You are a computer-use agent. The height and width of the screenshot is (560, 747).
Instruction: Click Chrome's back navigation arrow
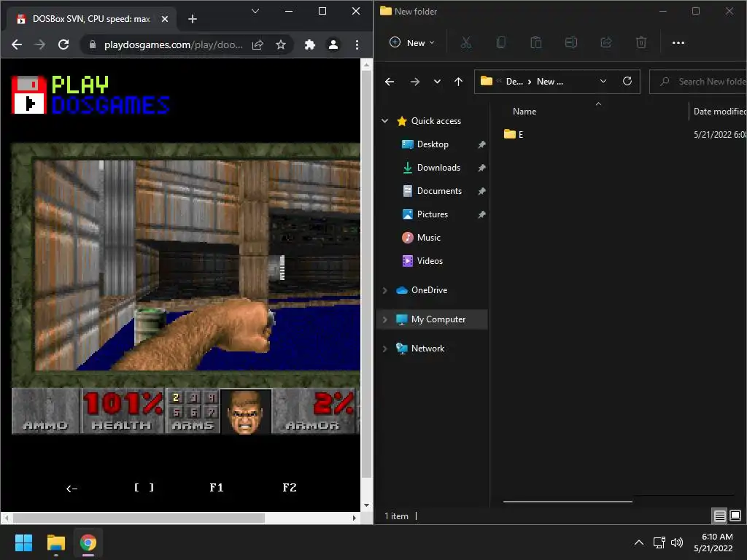point(17,44)
